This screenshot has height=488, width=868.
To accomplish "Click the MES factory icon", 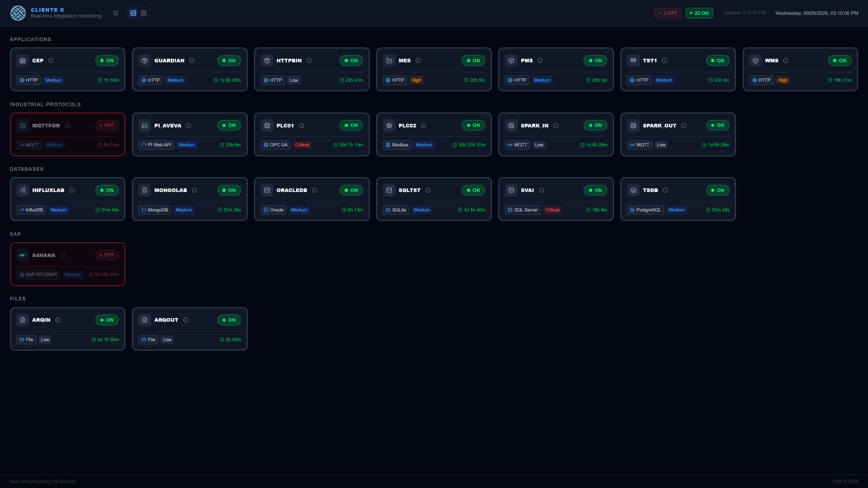I will pos(389,61).
